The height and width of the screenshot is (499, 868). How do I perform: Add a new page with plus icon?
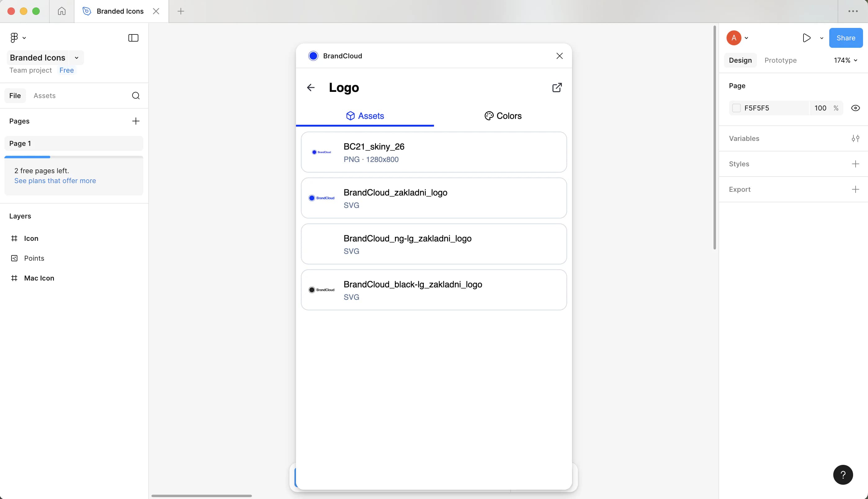click(x=136, y=121)
